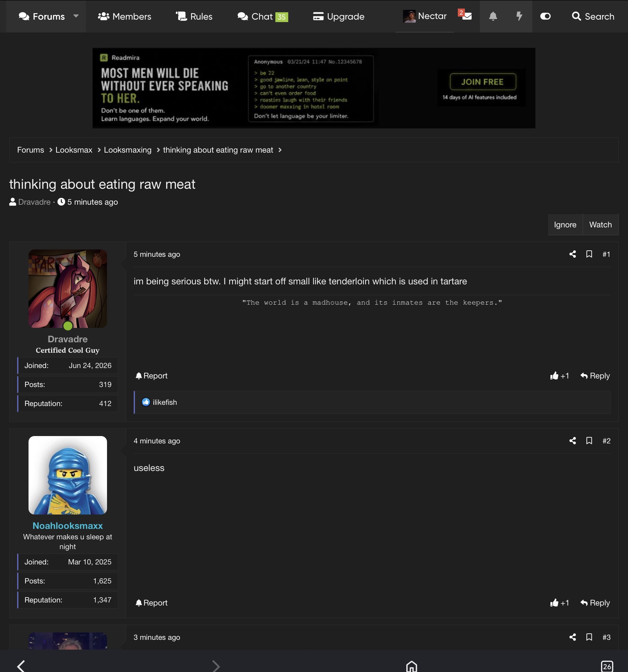The image size is (628, 672).
Task: Open the Rules page
Action: point(194,16)
